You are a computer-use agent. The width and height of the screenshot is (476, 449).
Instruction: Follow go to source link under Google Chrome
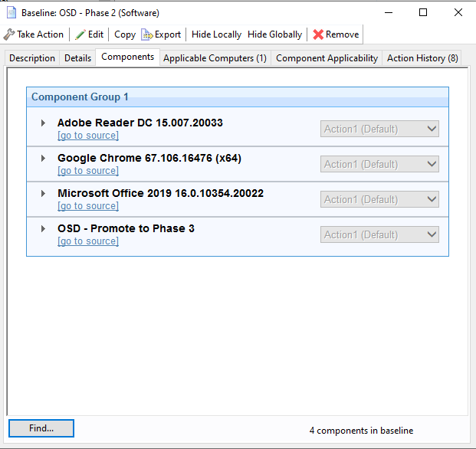point(88,171)
